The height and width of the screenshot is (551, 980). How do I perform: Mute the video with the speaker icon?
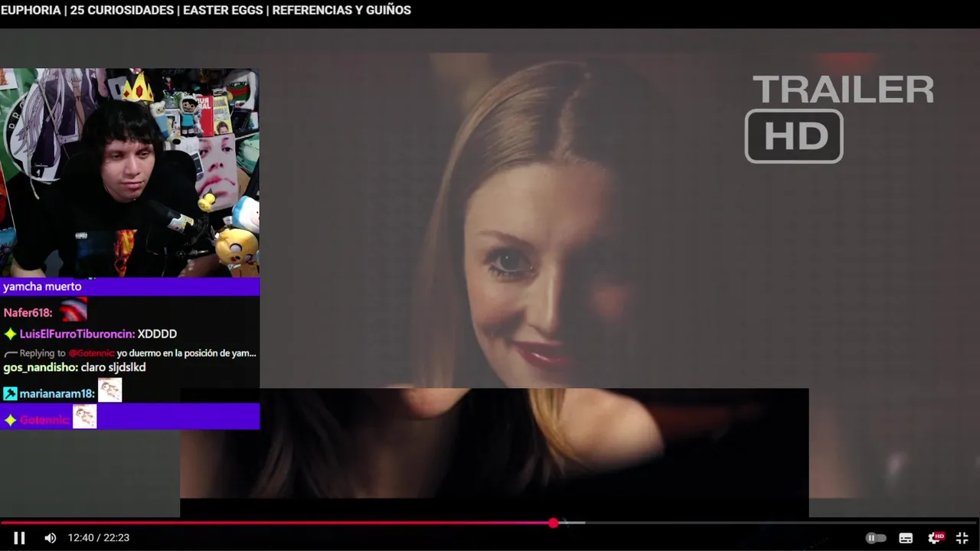[50, 538]
